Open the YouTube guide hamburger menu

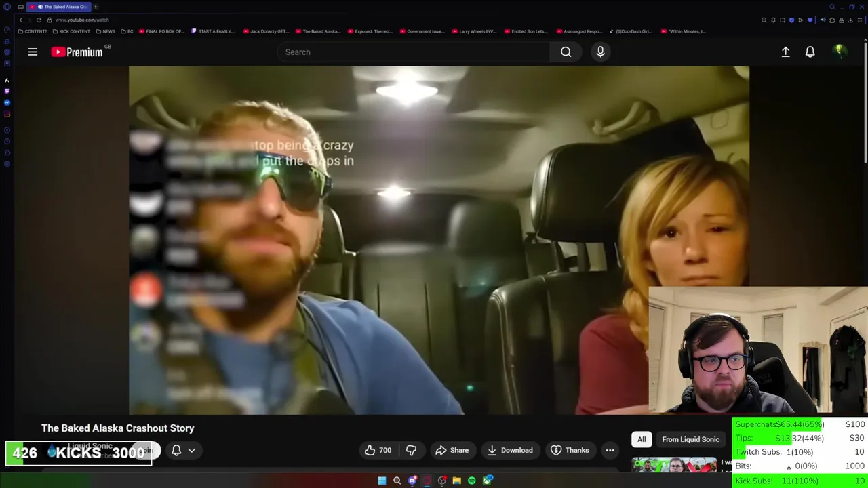pos(33,52)
